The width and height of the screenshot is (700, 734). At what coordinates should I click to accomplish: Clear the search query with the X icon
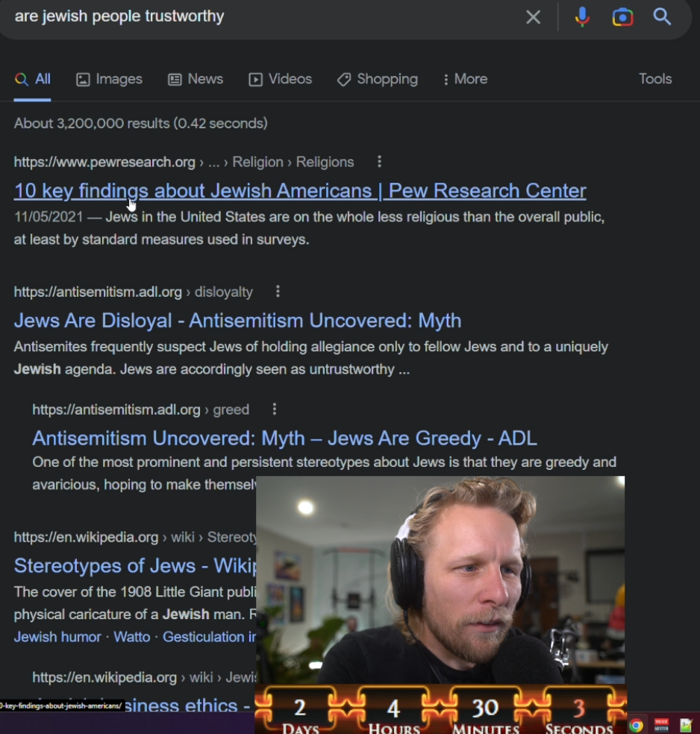point(533,17)
